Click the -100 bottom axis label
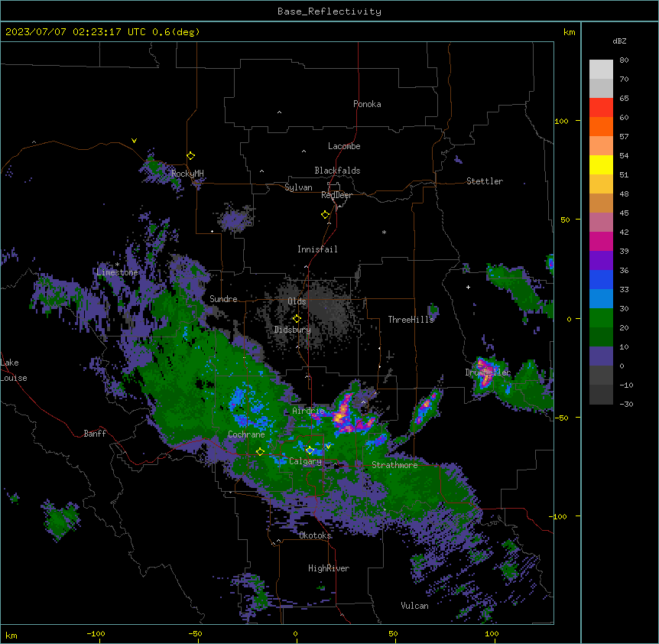Screen dimensions: 659x644 pos(96,633)
